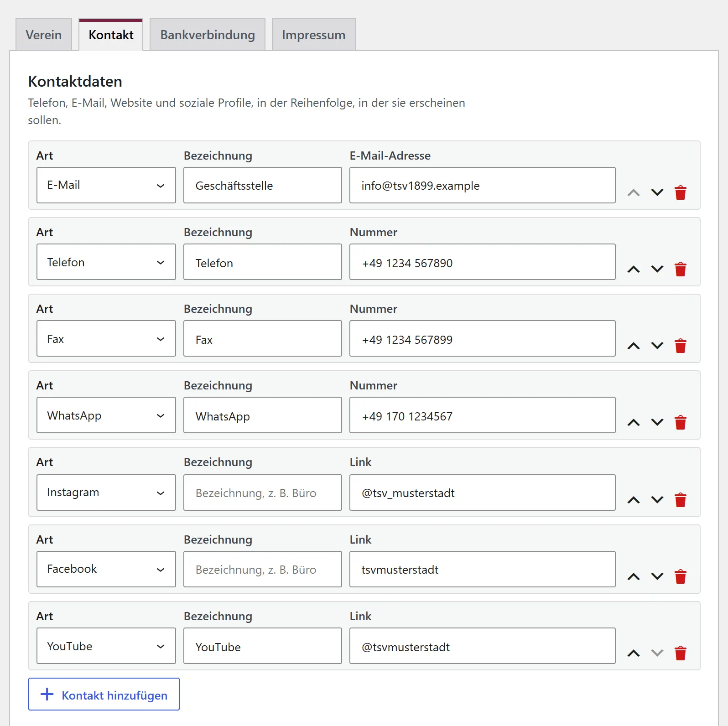This screenshot has width=728, height=726.
Task: Move the Telefon row up
Action: click(x=634, y=269)
